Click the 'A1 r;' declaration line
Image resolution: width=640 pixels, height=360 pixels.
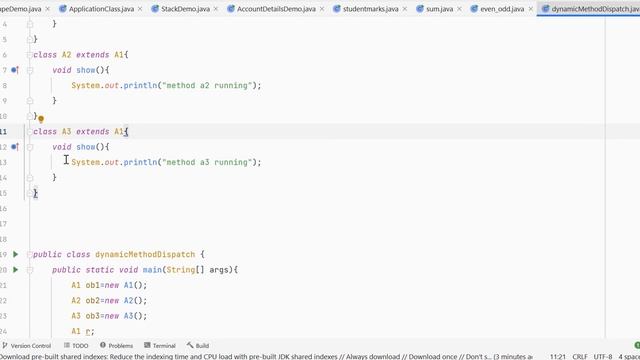coord(83,331)
